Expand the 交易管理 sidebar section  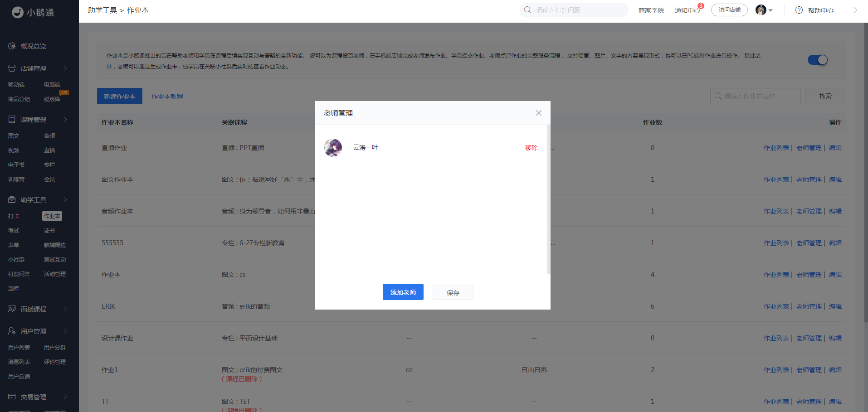[x=65, y=397]
